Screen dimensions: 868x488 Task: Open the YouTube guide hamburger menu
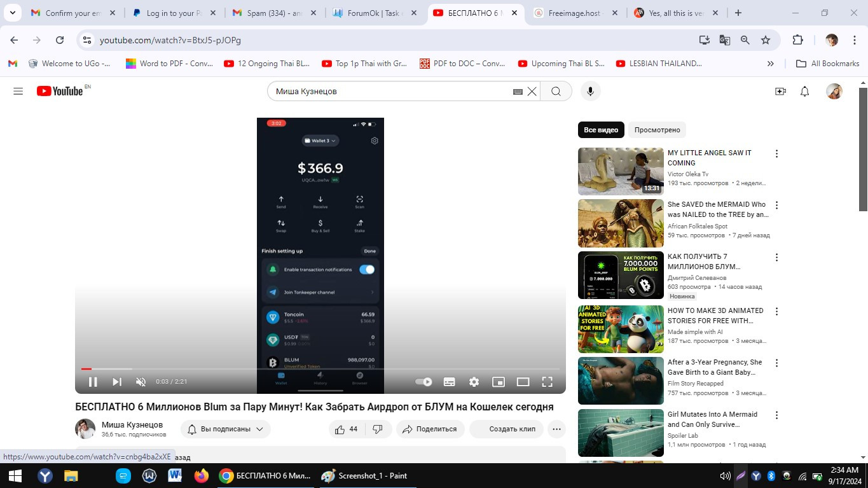pos(18,91)
